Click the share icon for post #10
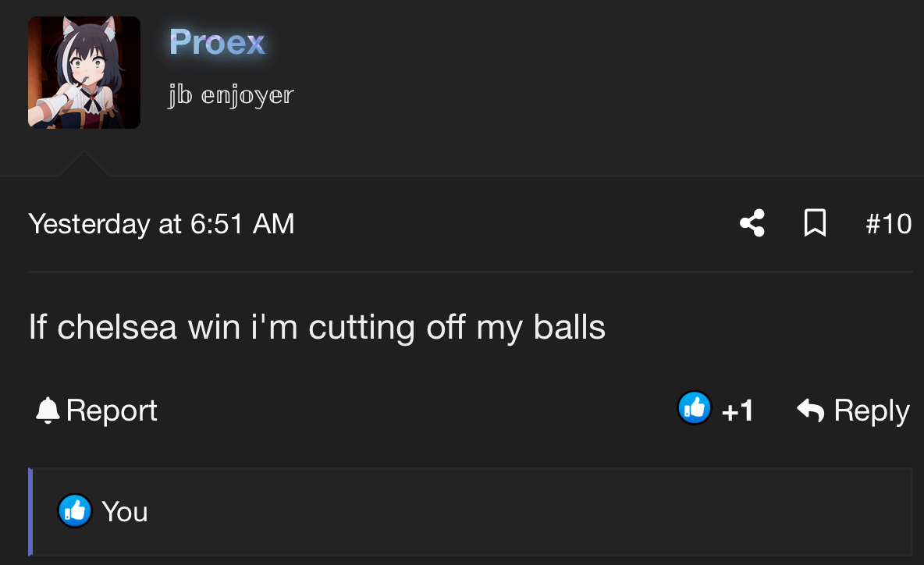This screenshot has height=565, width=924. click(752, 223)
